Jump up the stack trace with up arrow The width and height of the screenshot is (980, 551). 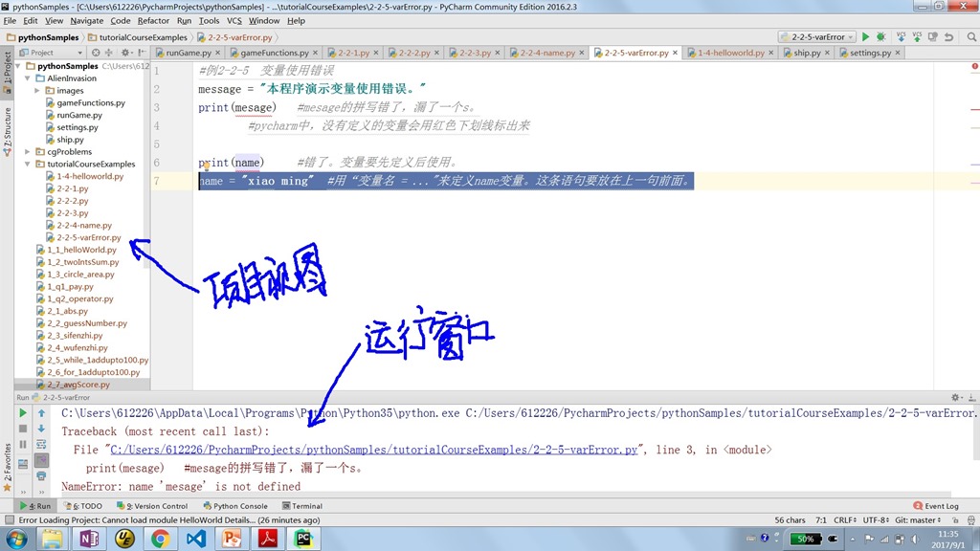pyautogui.click(x=41, y=413)
